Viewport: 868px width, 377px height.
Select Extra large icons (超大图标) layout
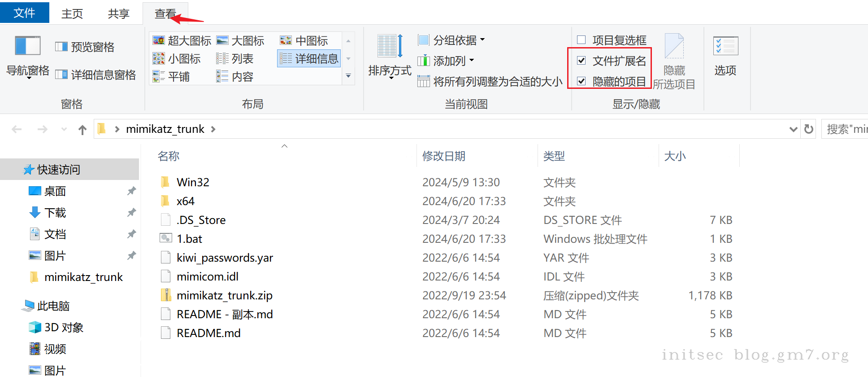[x=182, y=41]
